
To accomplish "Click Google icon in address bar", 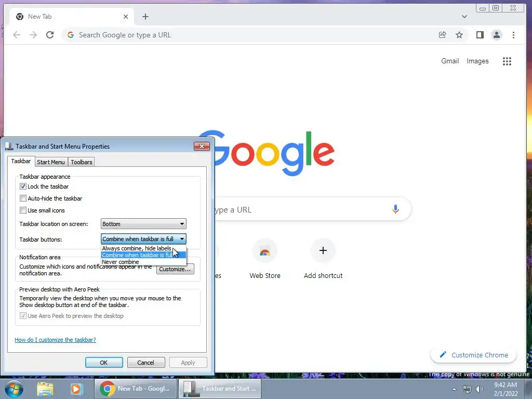I will click(71, 35).
